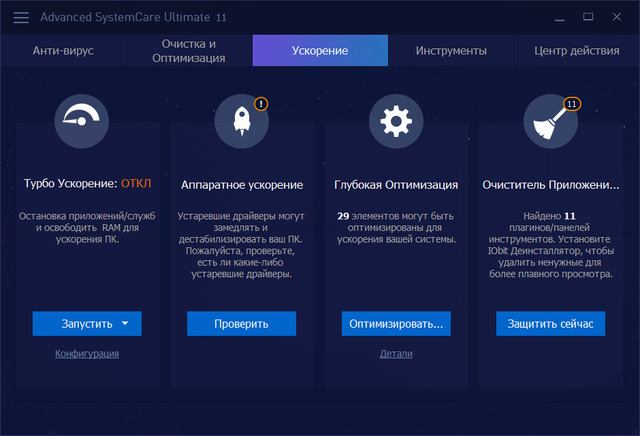
Task: Expand the Запустить button dropdown arrow
Action: tap(125, 324)
